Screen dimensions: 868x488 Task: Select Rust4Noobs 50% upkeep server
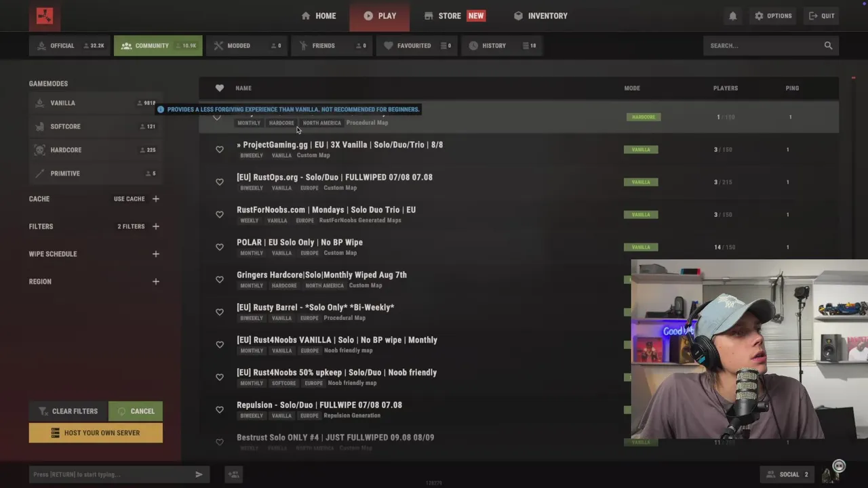pos(415,378)
